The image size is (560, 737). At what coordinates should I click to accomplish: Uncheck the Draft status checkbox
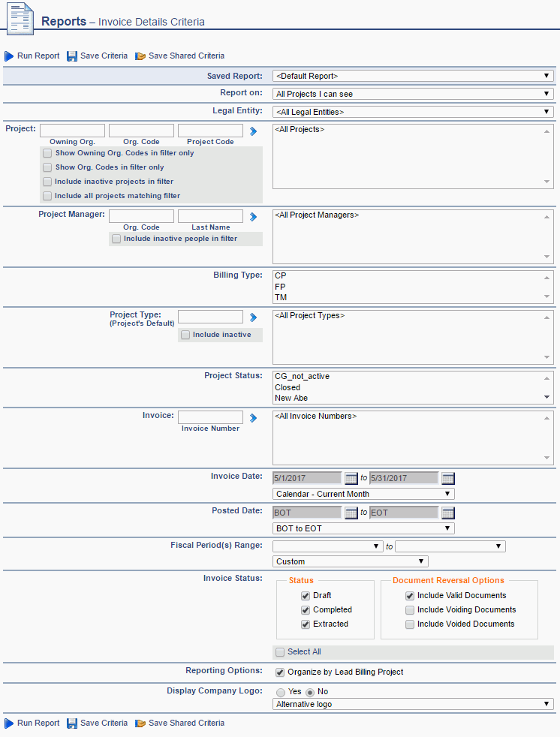(306, 596)
